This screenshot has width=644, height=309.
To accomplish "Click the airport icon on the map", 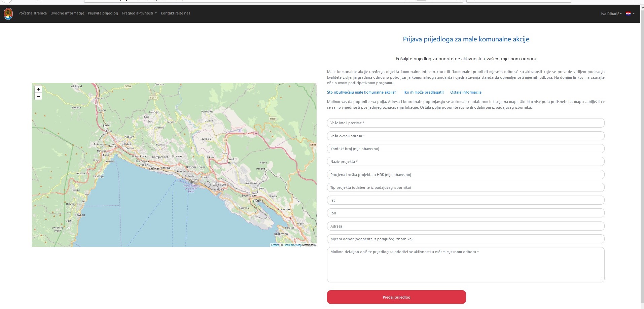I will (x=240, y=131).
